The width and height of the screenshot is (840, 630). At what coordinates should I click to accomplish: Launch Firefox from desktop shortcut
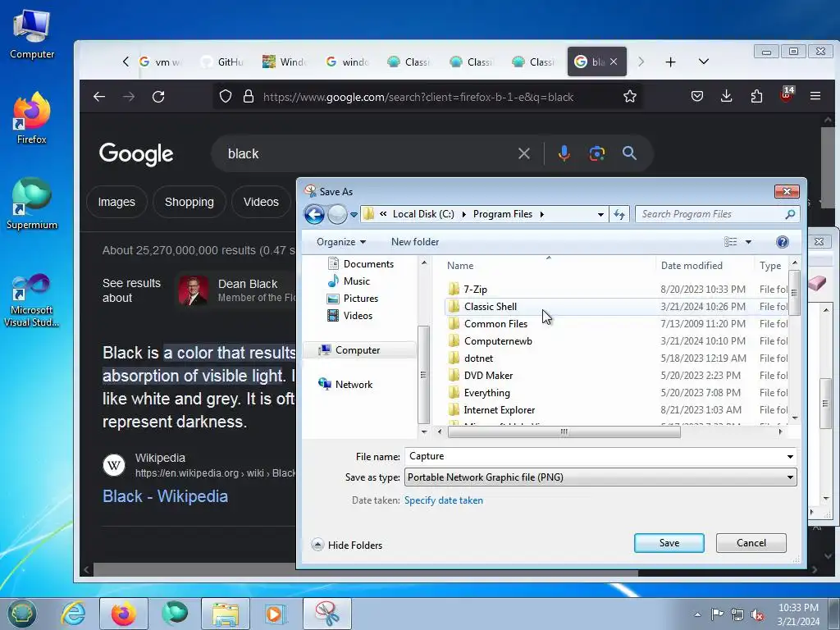tap(32, 119)
